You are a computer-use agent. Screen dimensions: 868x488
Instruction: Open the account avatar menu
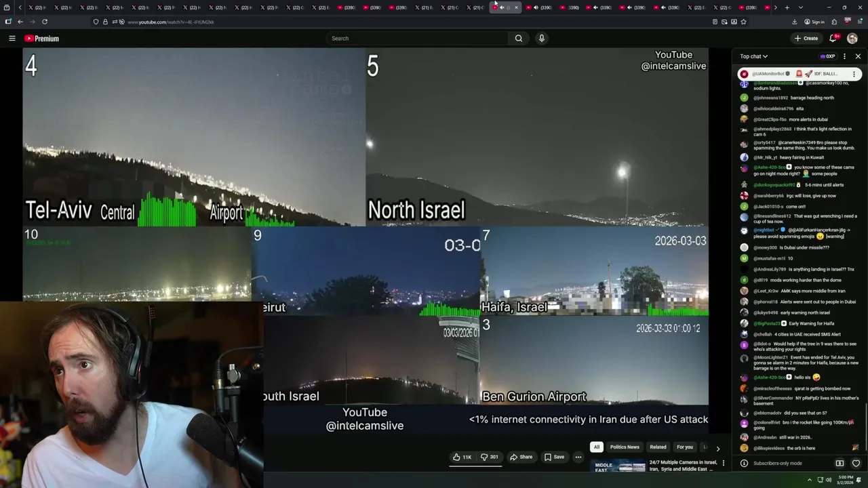click(852, 39)
